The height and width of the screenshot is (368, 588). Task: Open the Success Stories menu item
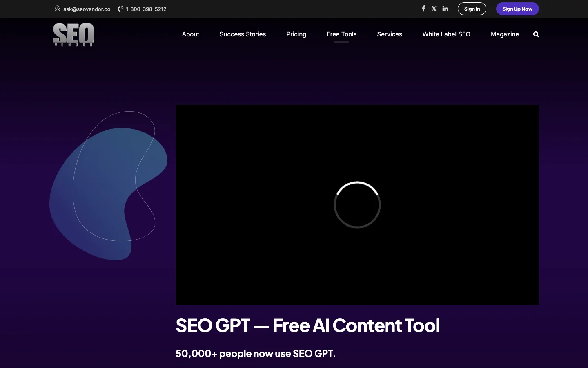(243, 34)
